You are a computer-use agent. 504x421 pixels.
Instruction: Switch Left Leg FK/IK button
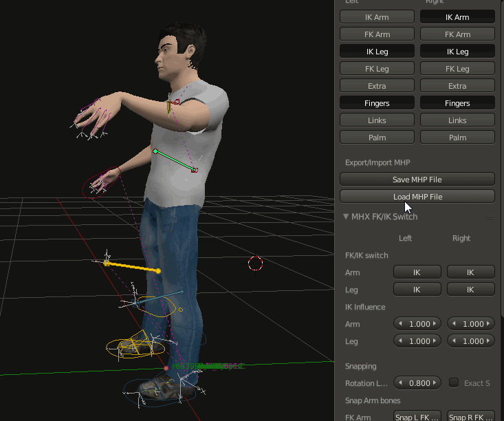click(417, 289)
